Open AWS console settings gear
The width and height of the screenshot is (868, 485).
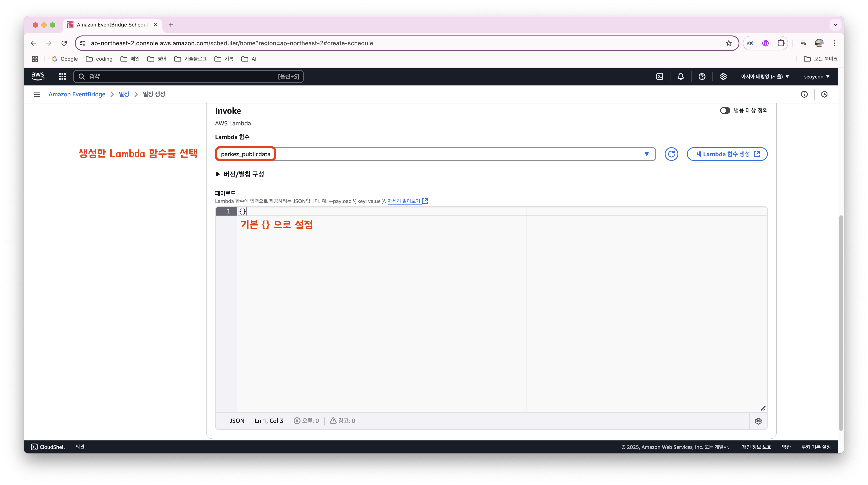pyautogui.click(x=723, y=76)
